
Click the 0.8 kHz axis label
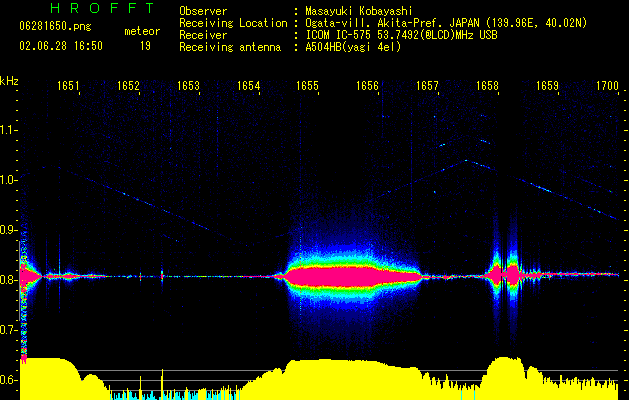(8, 280)
